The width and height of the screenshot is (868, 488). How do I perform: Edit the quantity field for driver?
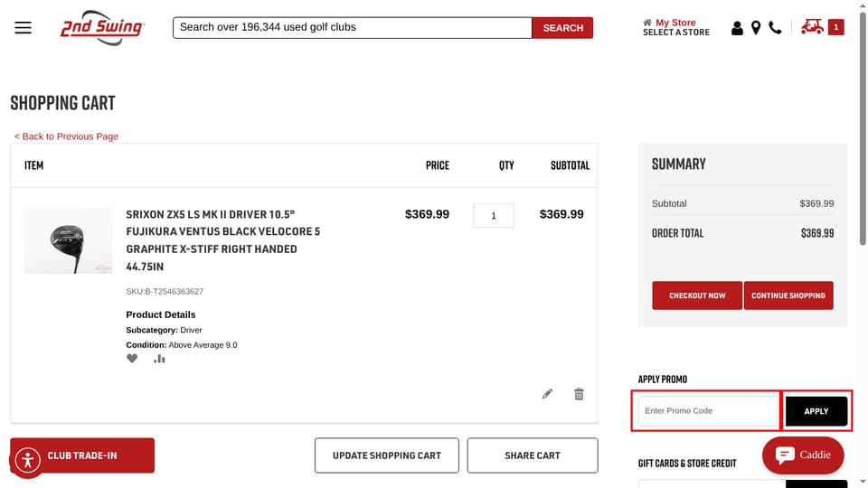coord(494,215)
